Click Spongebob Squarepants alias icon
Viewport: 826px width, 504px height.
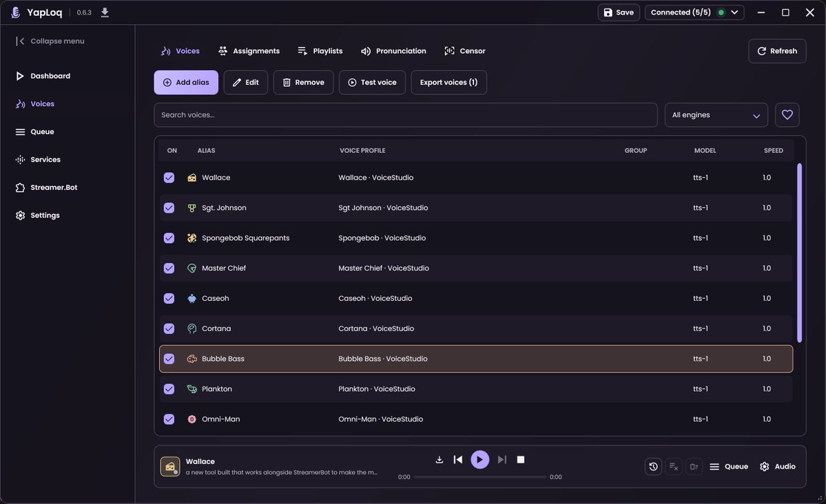[192, 238]
